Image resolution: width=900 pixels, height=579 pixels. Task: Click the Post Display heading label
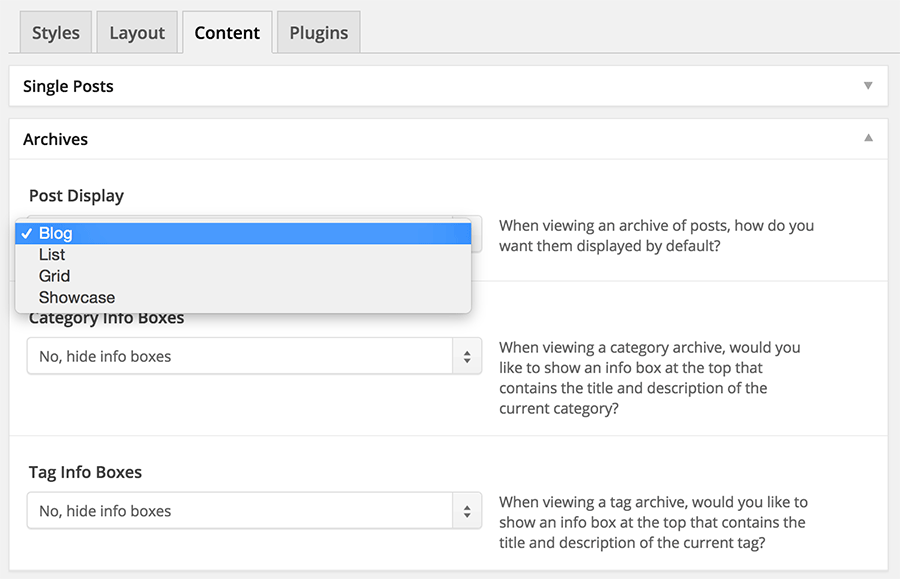click(x=76, y=196)
